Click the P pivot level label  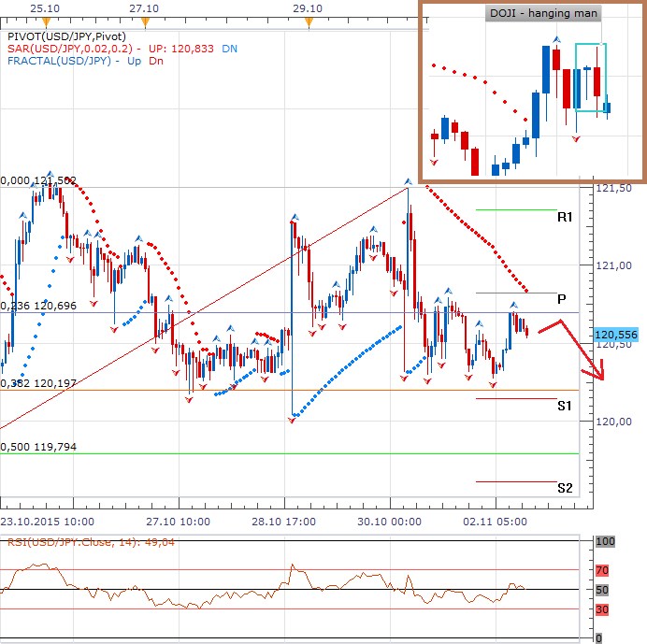click(562, 299)
